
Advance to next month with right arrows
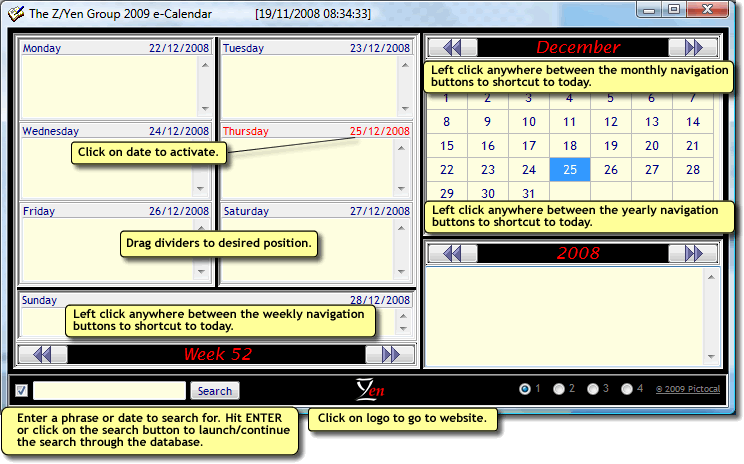pos(693,47)
